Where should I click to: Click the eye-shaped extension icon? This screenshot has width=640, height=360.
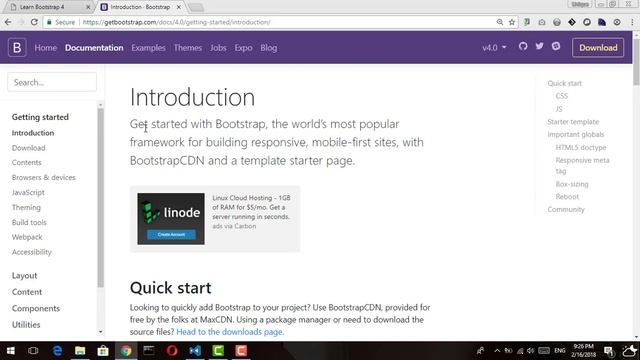617,22
